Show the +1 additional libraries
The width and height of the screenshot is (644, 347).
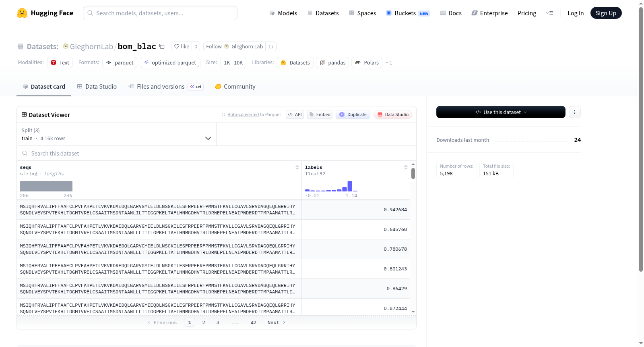point(389,62)
